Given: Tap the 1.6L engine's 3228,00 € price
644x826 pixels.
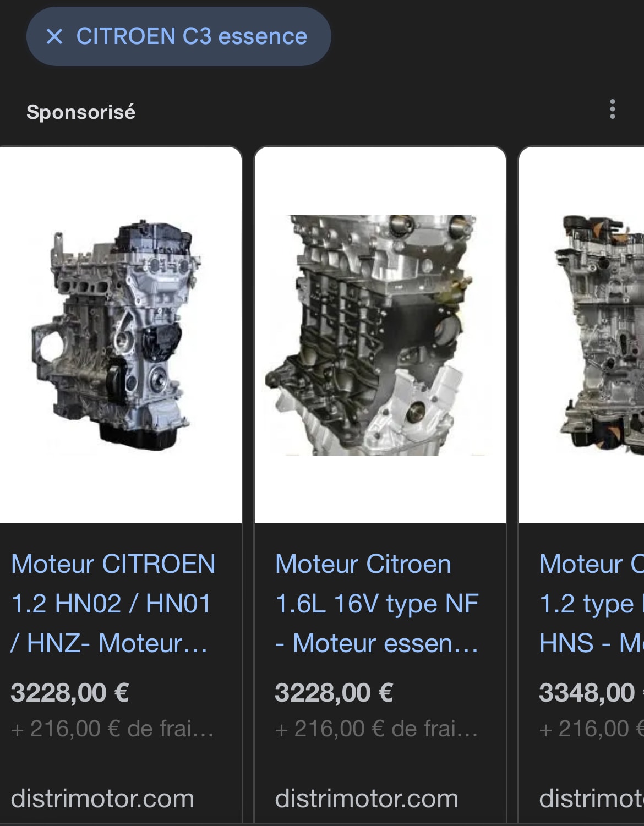Looking at the screenshot, I should click(x=334, y=692).
